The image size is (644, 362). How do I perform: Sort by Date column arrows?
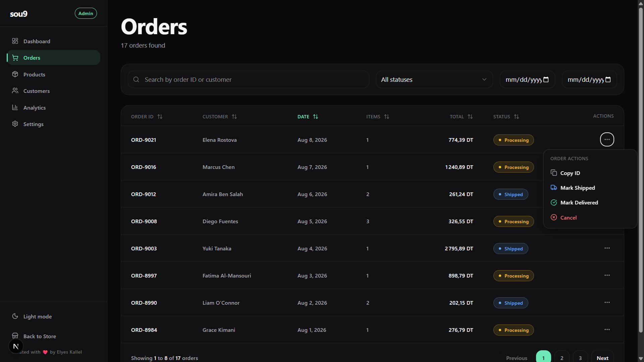[x=316, y=117]
